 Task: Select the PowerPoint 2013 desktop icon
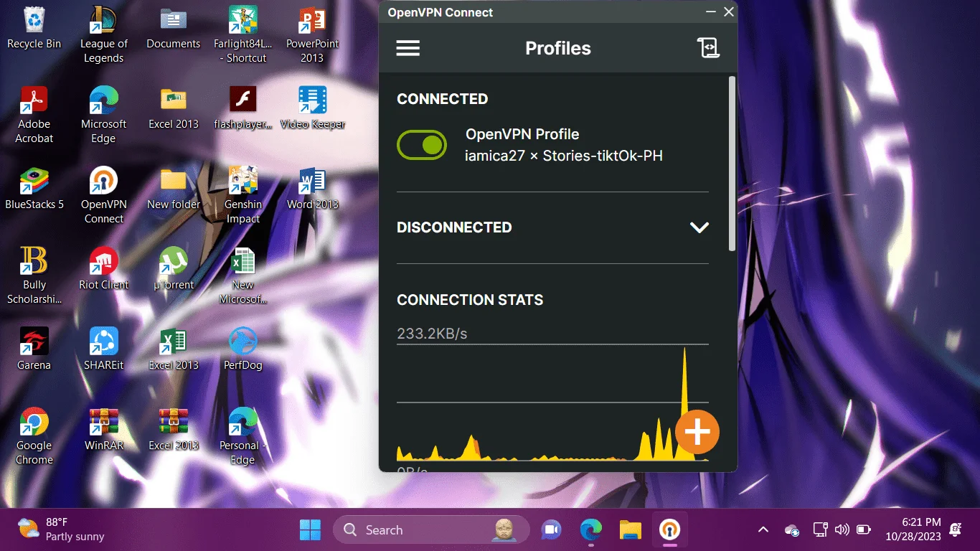[x=312, y=34]
